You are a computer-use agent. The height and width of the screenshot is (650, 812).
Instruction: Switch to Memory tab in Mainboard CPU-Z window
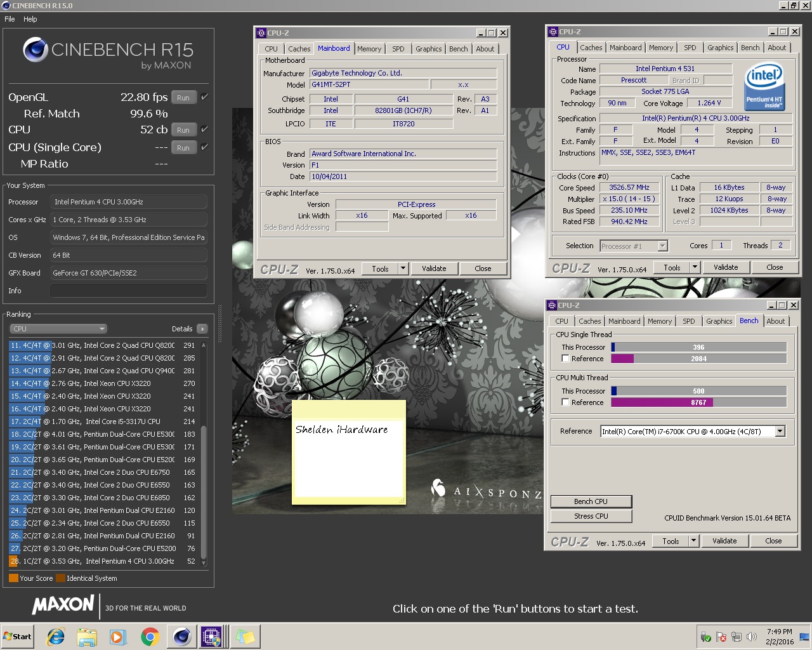pyautogui.click(x=369, y=49)
